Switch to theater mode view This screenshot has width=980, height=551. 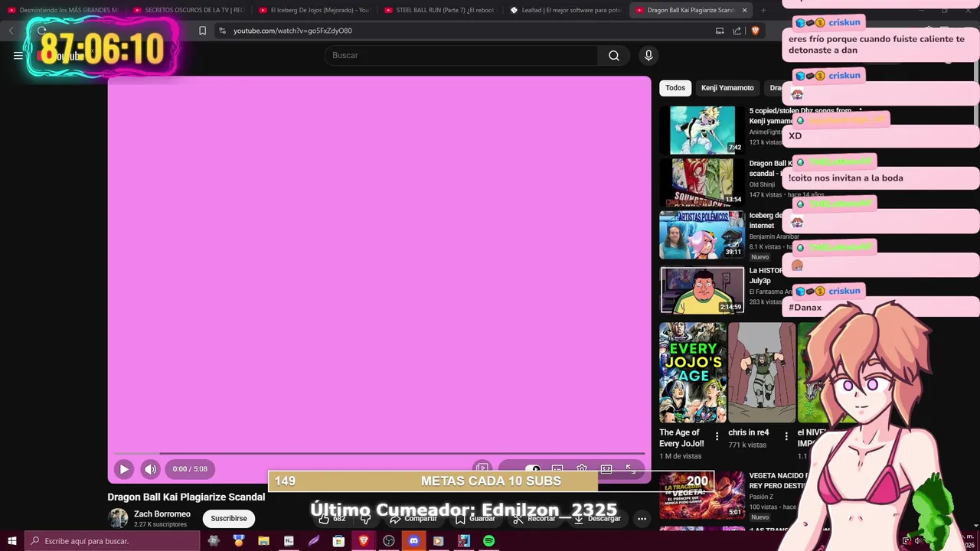pyautogui.click(x=606, y=469)
